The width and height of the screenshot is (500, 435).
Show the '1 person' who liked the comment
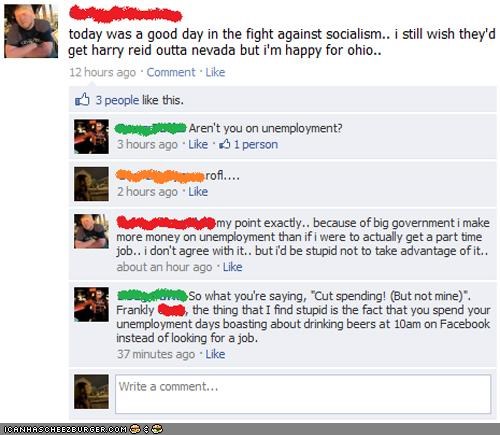[x=256, y=144]
